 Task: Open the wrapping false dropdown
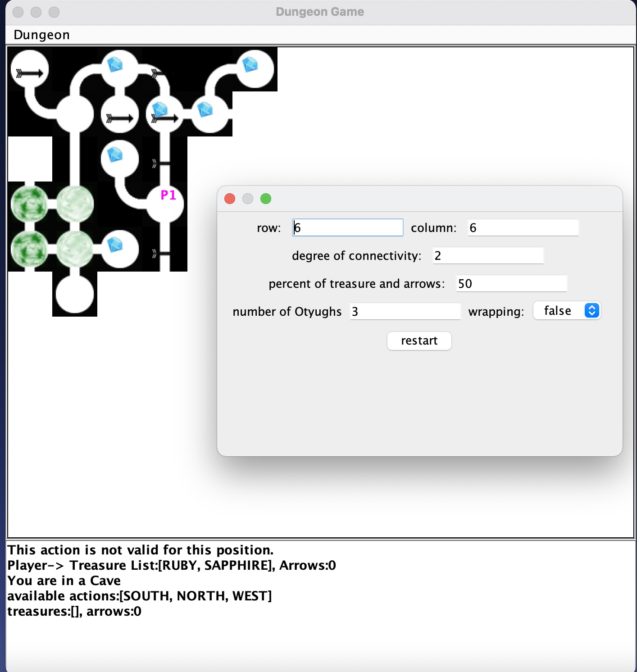[x=567, y=311]
